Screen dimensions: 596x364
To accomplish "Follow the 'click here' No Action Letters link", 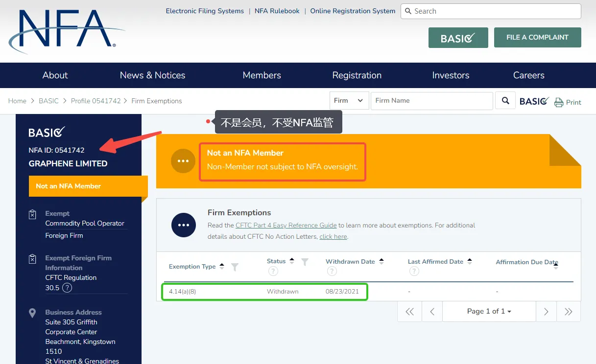I will click(333, 237).
